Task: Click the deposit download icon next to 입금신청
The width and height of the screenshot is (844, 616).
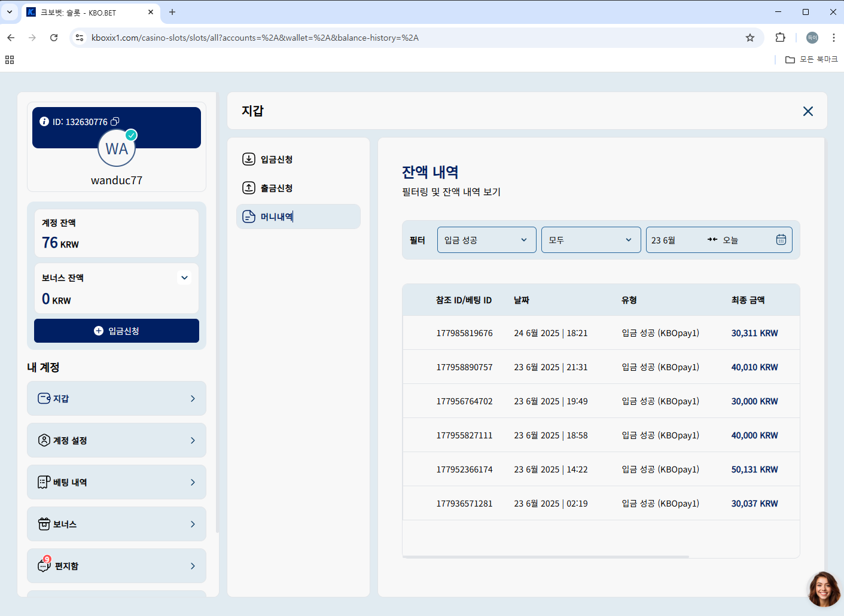Action: 249,159
